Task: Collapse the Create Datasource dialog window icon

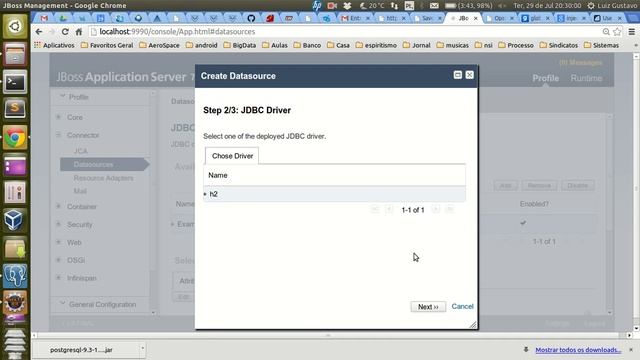Action: tap(458, 75)
